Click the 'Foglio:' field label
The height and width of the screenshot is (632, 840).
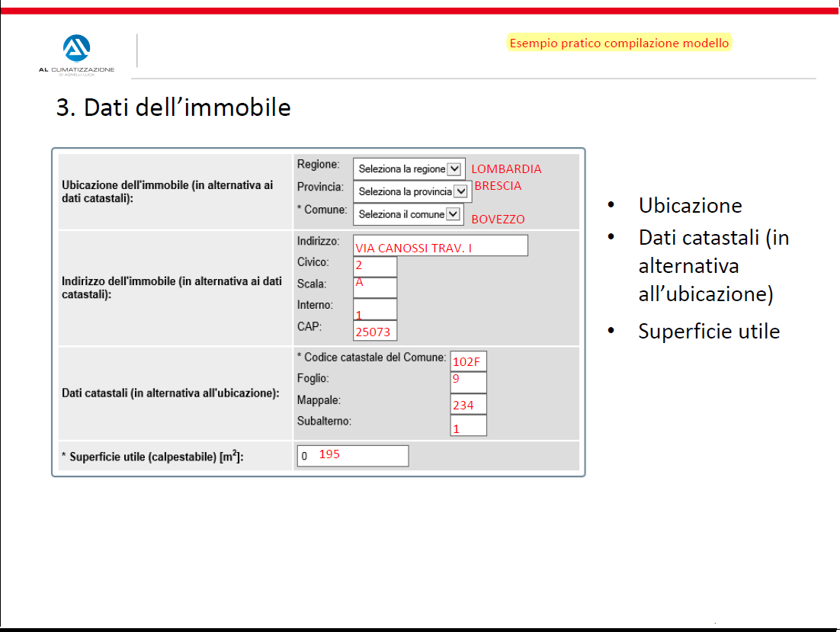pyautogui.click(x=313, y=378)
